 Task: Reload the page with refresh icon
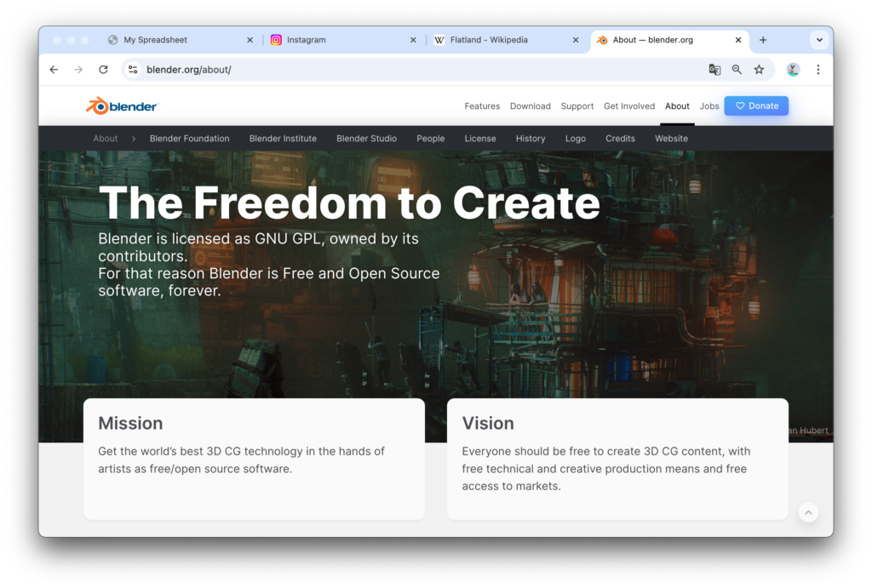pyautogui.click(x=103, y=70)
